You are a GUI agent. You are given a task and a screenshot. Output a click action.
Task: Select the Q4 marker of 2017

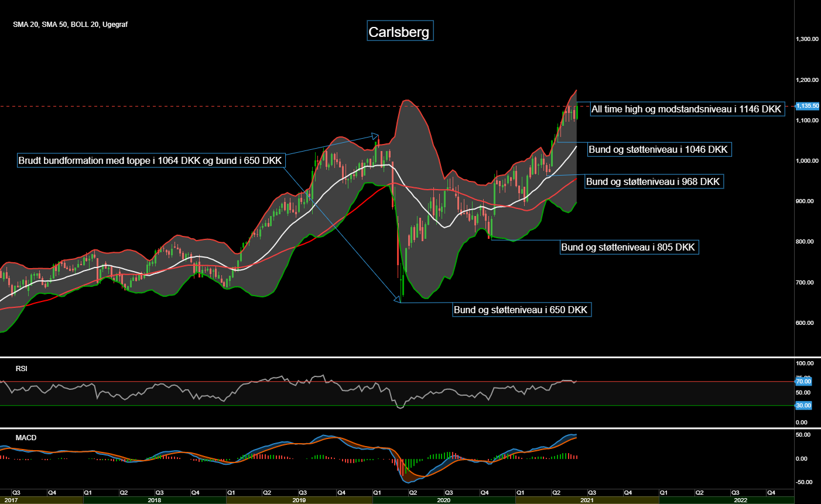(52, 493)
